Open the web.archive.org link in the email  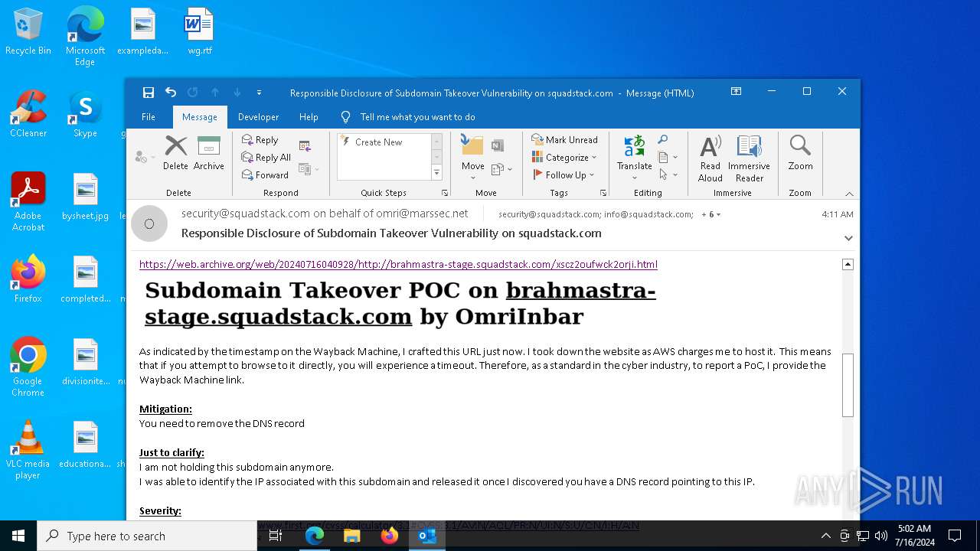pyautogui.click(x=398, y=264)
